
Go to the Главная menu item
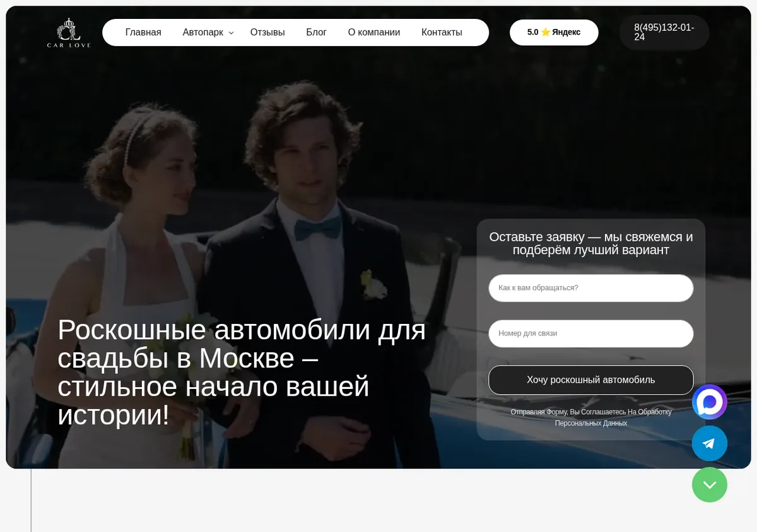click(x=143, y=32)
